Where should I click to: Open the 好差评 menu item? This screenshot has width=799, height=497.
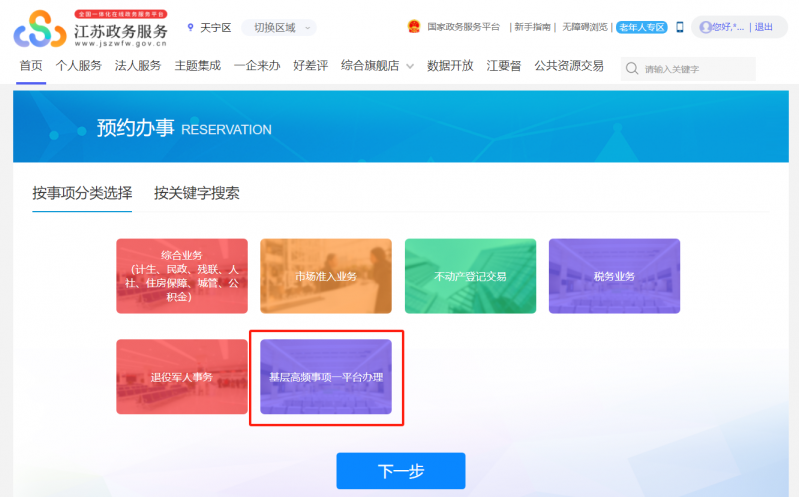310,66
